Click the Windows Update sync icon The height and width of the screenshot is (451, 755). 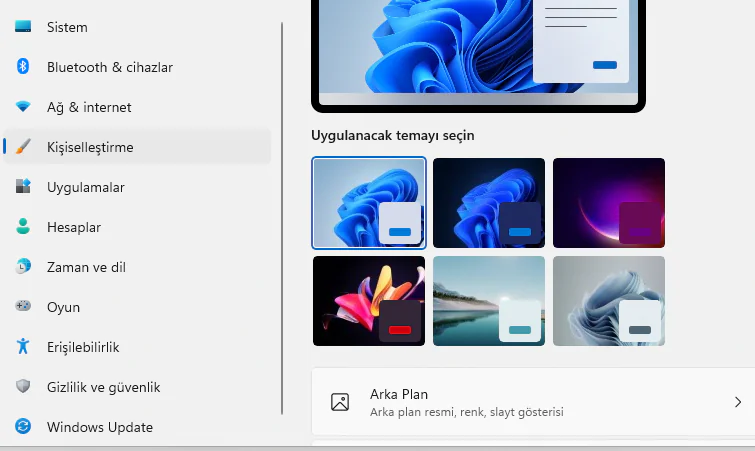pos(23,427)
